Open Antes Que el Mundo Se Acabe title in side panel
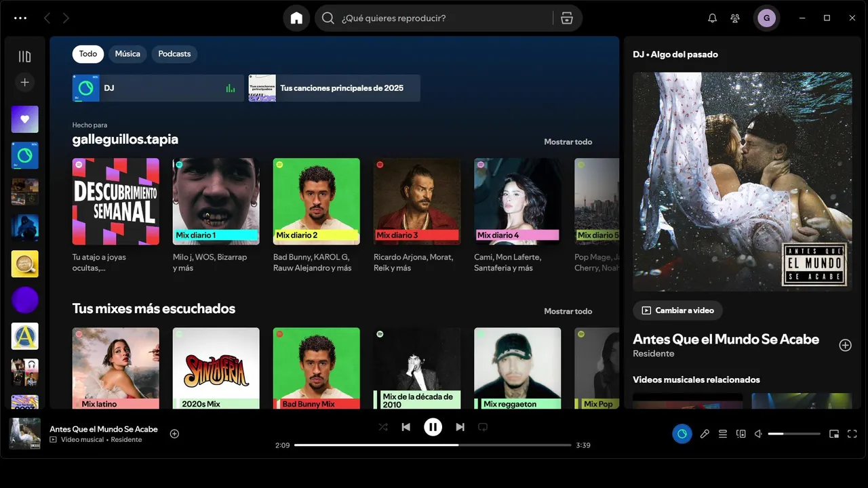Viewport: 868px width, 488px height. pyautogui.click(x=726, y=339)
